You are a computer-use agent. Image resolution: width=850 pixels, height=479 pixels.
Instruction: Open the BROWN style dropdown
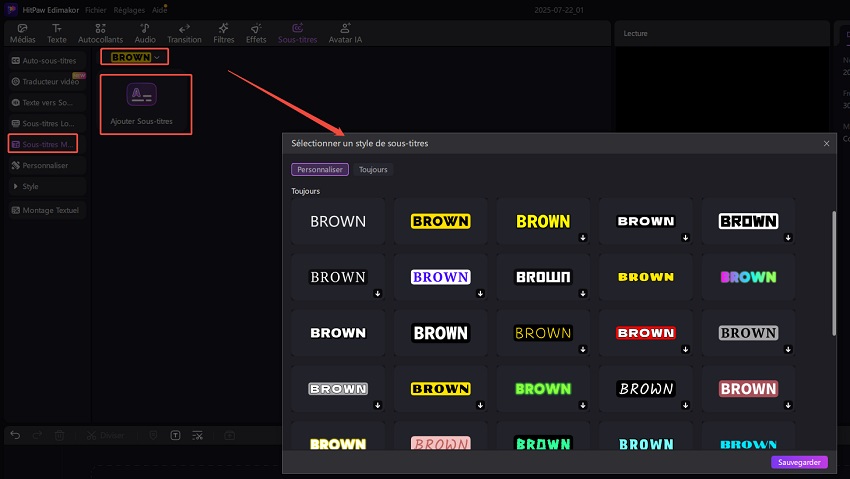click(135, 57)
